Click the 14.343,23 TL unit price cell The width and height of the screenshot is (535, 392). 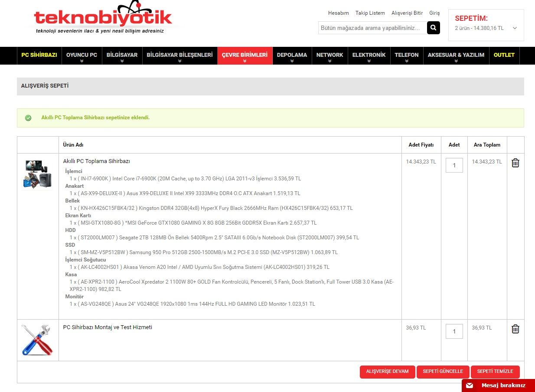point(421,162)
